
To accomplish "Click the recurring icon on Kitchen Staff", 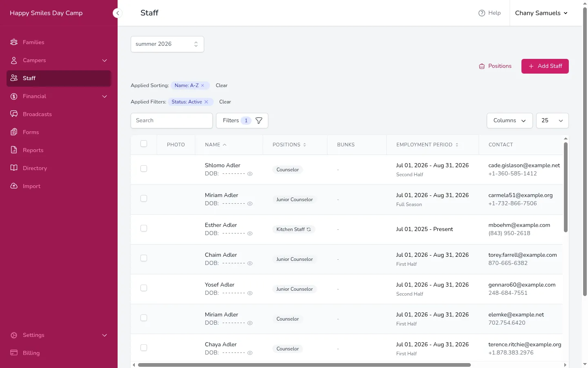I will point(309,229).
